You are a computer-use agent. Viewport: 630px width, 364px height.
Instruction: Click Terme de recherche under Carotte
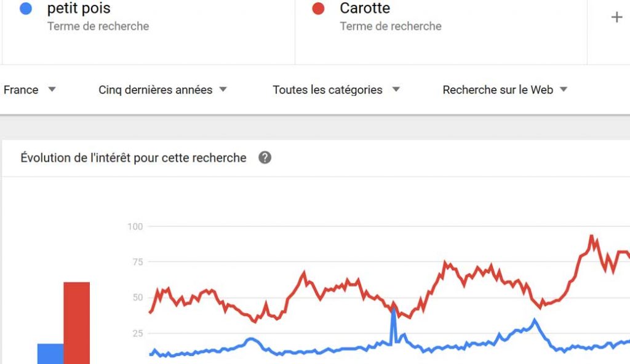pyautogui.click(x=391, y=26)
